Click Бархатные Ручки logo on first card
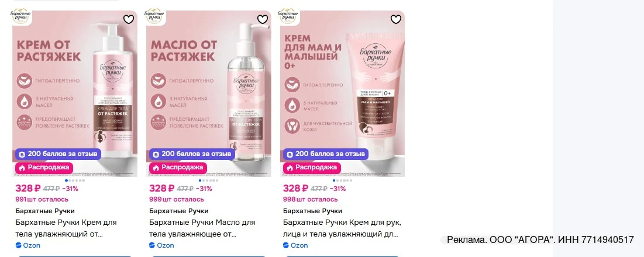Screen dimensions: 644x257 click(19, 16)
